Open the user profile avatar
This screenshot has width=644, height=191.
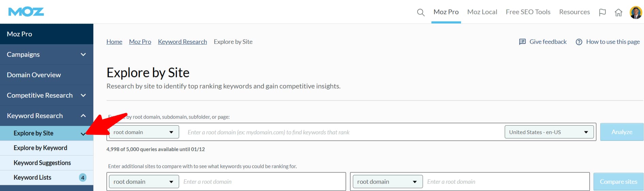[x=635, y=13]
